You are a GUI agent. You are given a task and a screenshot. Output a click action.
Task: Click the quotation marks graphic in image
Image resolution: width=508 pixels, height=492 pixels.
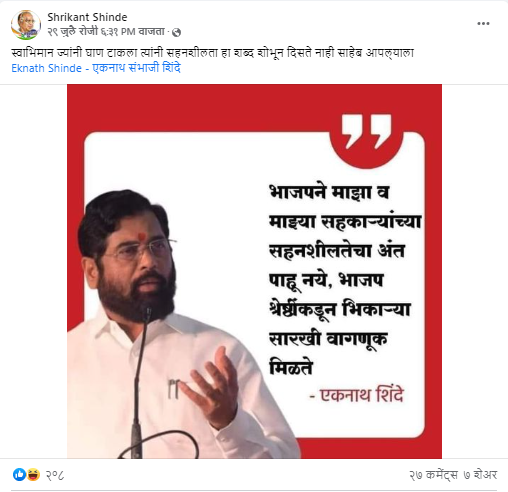(367, 132)
